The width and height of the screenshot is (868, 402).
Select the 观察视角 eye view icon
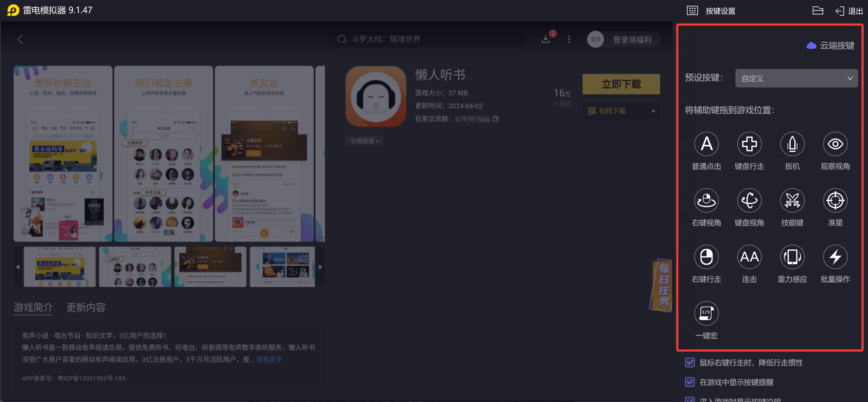pos(835,144)
